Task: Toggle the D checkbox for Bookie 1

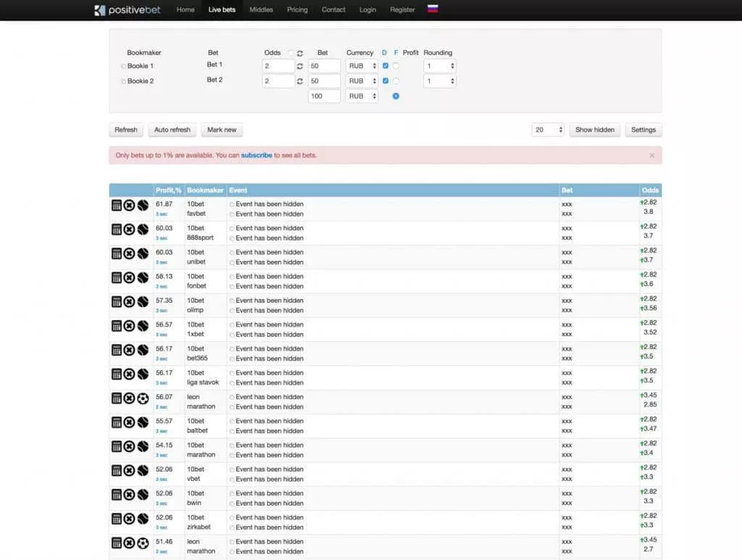Action: (385, 66)
